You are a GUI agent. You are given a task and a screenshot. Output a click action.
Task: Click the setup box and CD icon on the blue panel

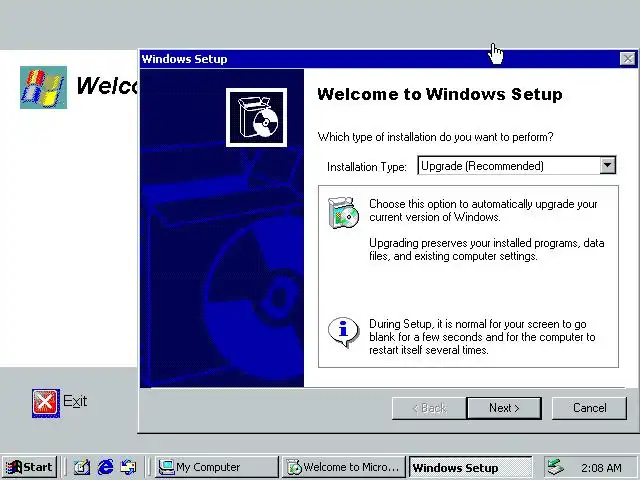[x=256, y=118]
